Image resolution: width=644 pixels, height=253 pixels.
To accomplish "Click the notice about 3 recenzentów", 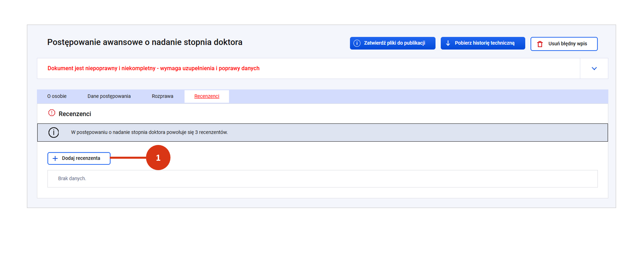I will pos(149,133).
